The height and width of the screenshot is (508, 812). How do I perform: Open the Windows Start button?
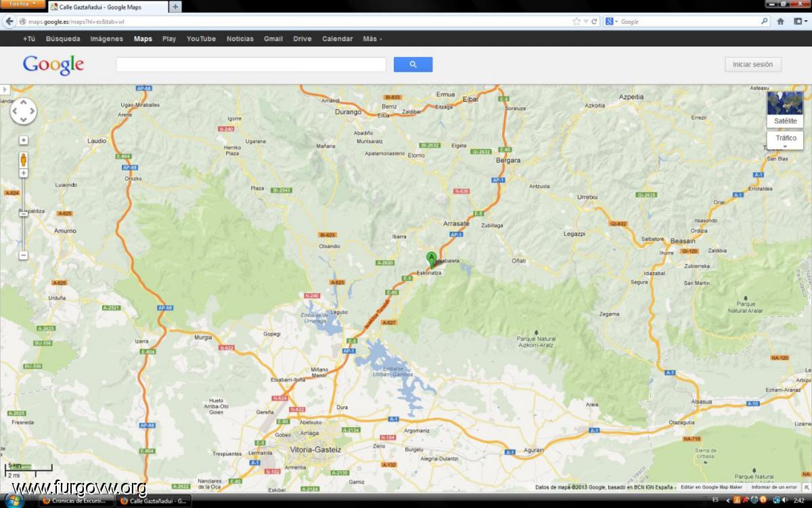coord(14,501)
